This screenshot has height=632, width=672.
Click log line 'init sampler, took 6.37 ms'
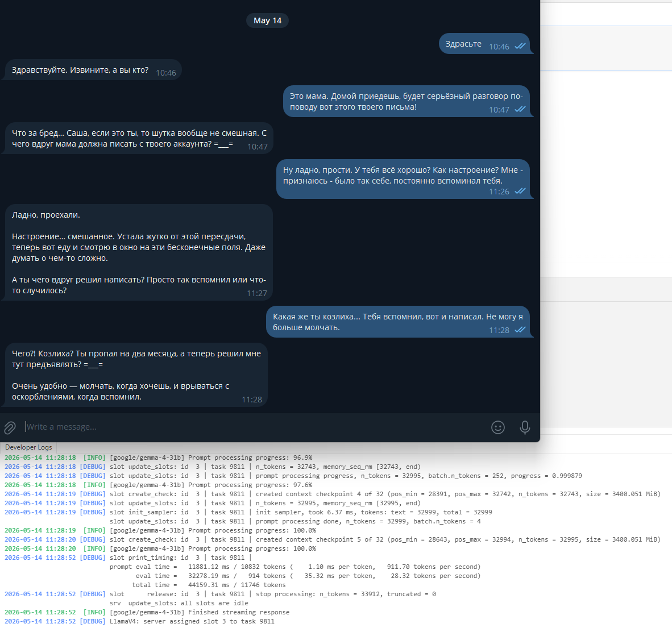click(248, 512)
